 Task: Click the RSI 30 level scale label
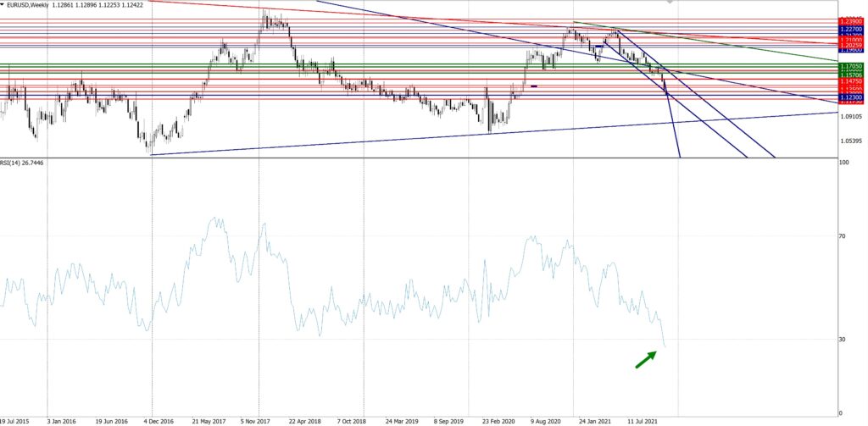coord(842,340)
